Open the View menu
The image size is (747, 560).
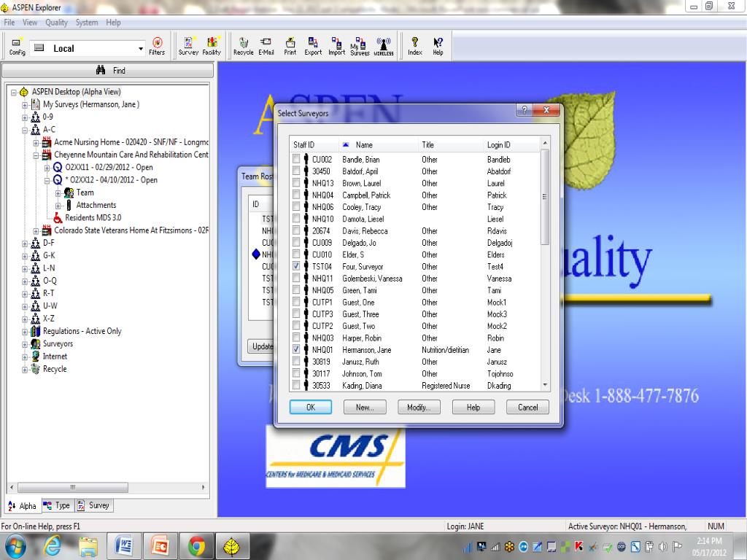30,23
